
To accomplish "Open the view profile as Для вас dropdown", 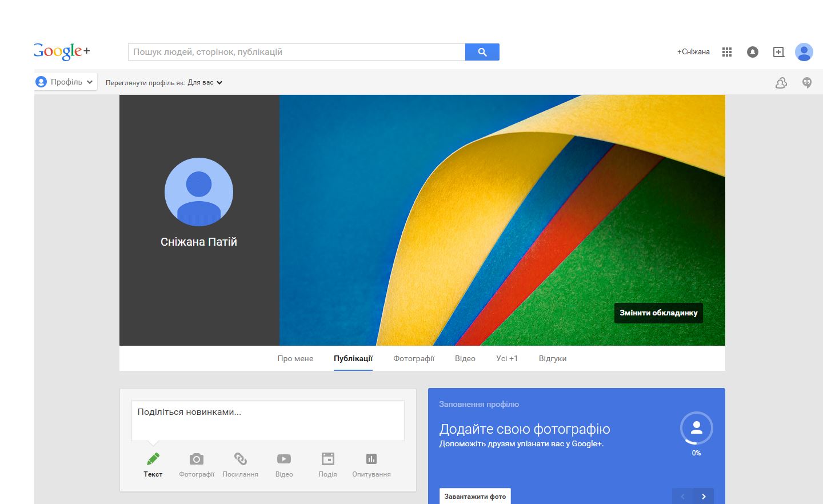I will point(205,82).
